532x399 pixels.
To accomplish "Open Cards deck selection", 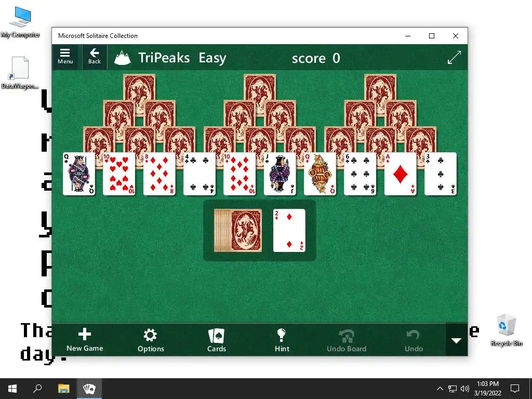I will click(217, 340).
